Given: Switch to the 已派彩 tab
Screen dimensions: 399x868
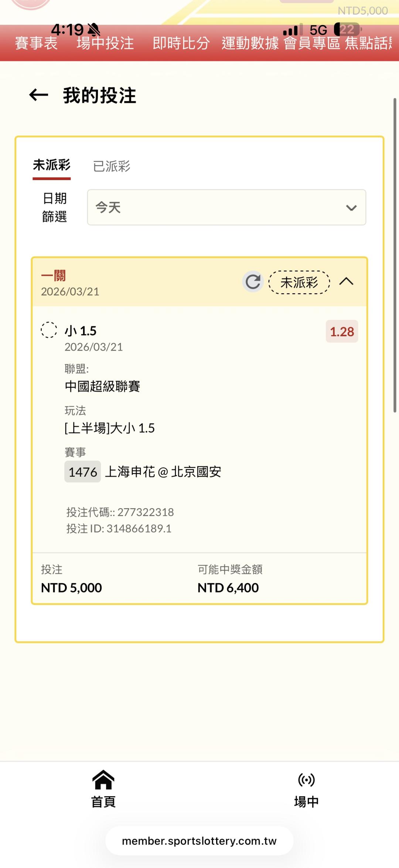Looking at the screenshot, I should pos(112,166).
